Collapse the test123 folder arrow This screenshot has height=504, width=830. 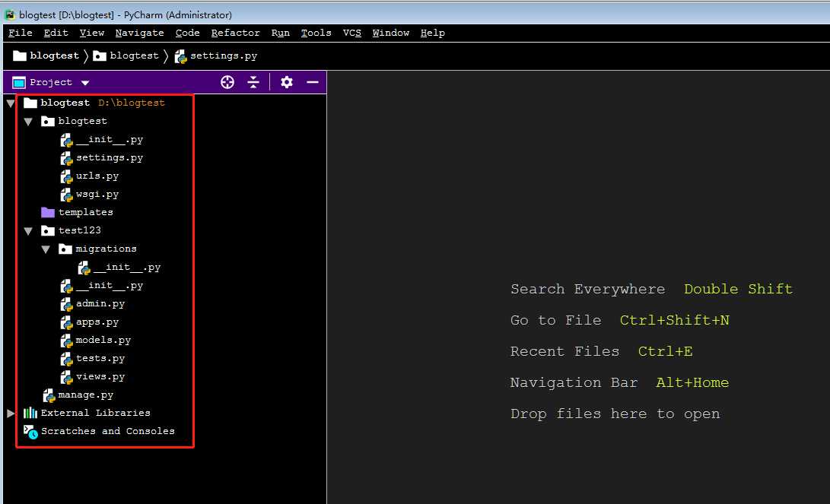(x=29, y=231)
